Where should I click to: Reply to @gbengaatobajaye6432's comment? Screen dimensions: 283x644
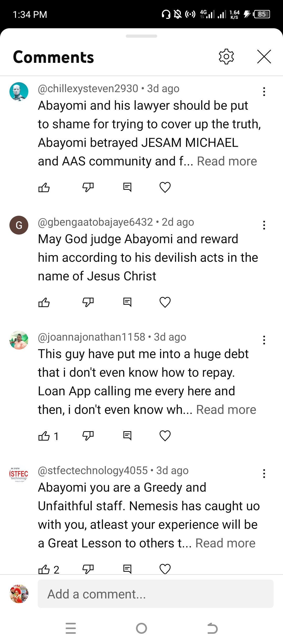[127, 302]
